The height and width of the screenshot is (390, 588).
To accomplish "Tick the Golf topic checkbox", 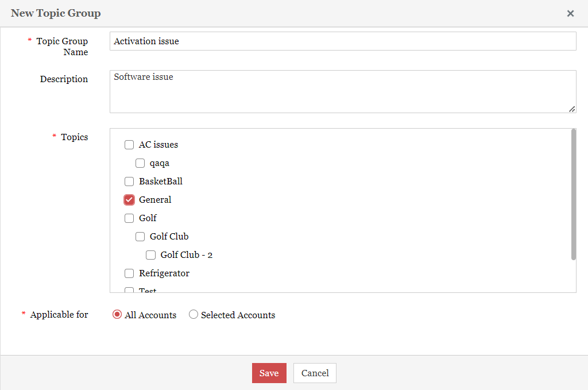I will point(129,218).
